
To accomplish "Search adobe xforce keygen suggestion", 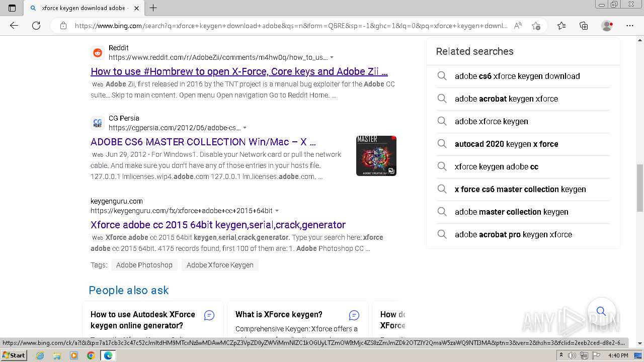I will tap(523, 122).
